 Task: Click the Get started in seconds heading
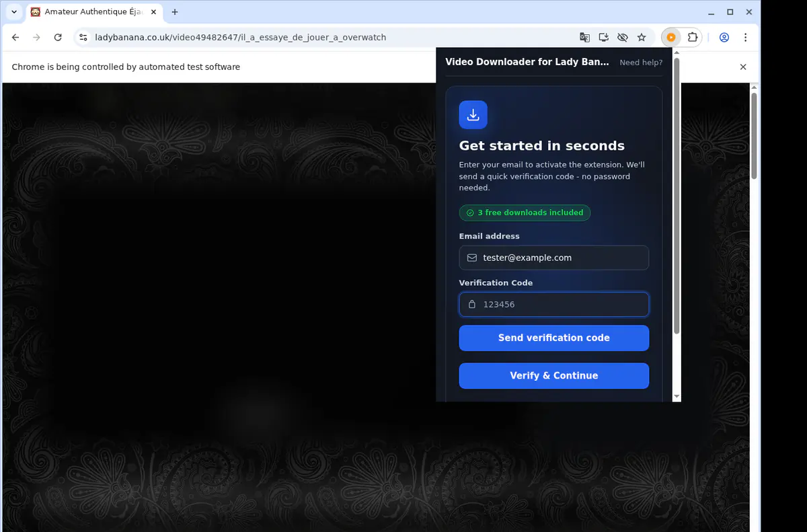click(x=541, y=146)
